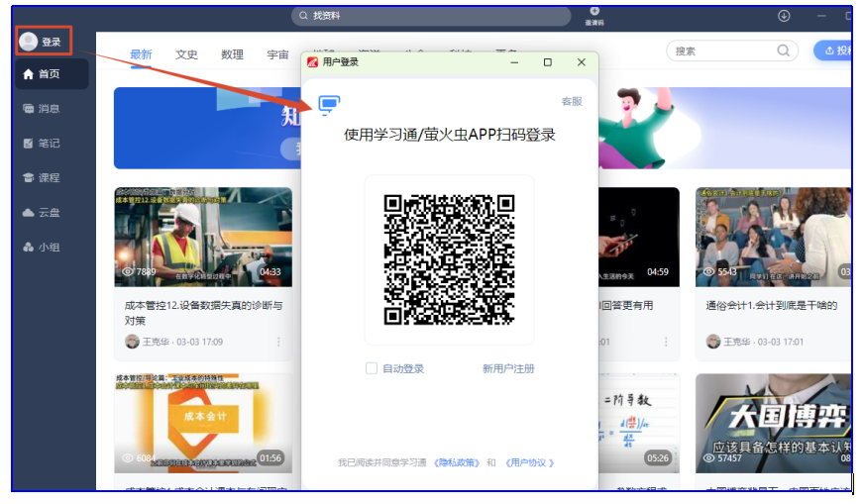The image size is (862, 504).
Task: Select the 最新 tab
Action: click(x=141, y=54)
